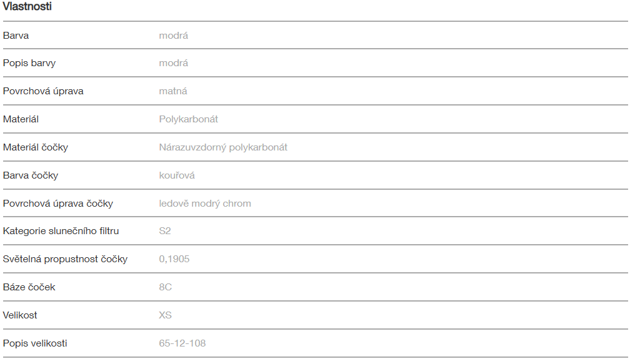Screen dimensions: 635x364
Task: Click the Vlastnosti heading
Action: coord(27,7)
